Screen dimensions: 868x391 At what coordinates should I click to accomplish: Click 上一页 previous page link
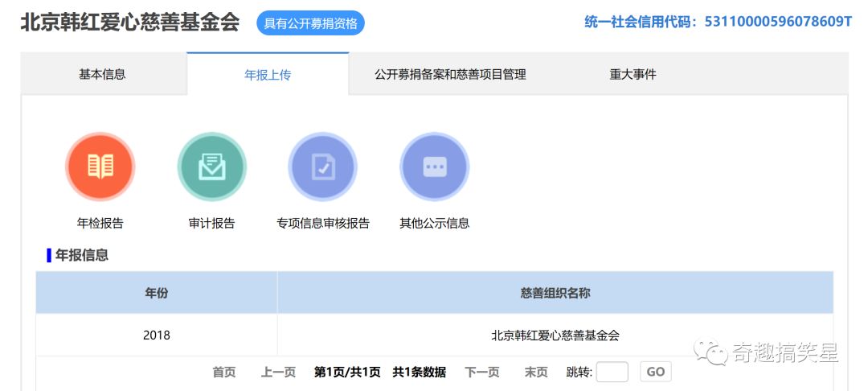click(278, 372)
